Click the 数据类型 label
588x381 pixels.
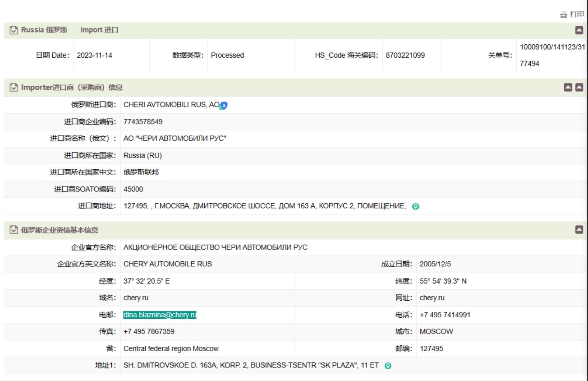[188, 55]
